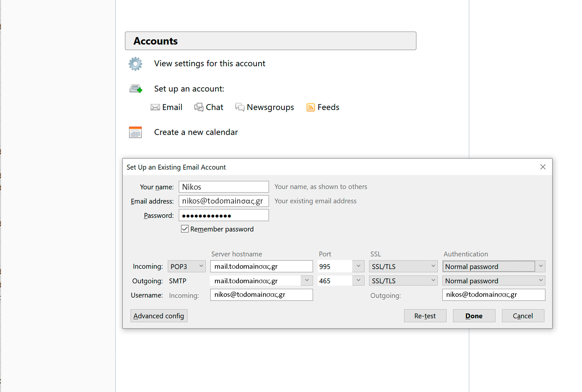Click the Chat bubbles icon
582x392 pixels.
[x=199, y=107]
